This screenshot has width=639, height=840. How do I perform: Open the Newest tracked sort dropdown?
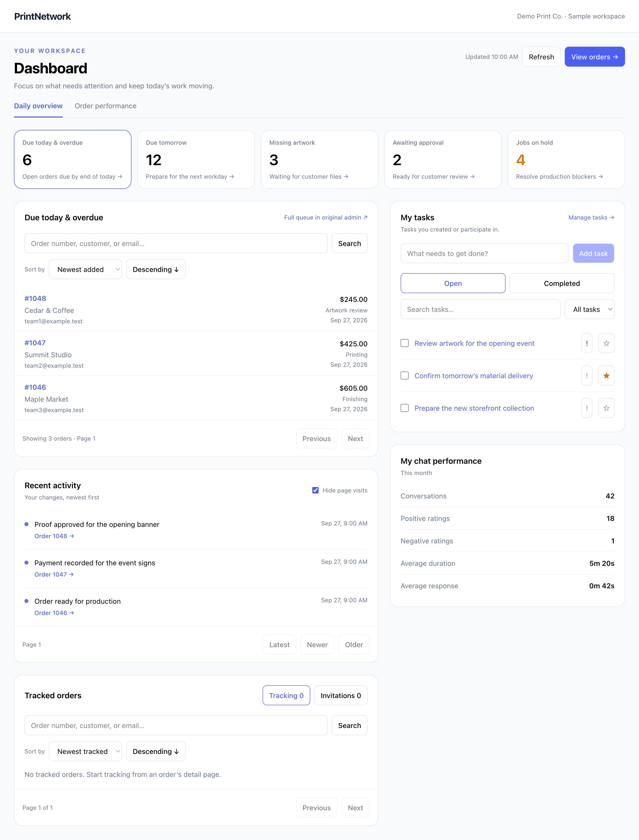86,751
